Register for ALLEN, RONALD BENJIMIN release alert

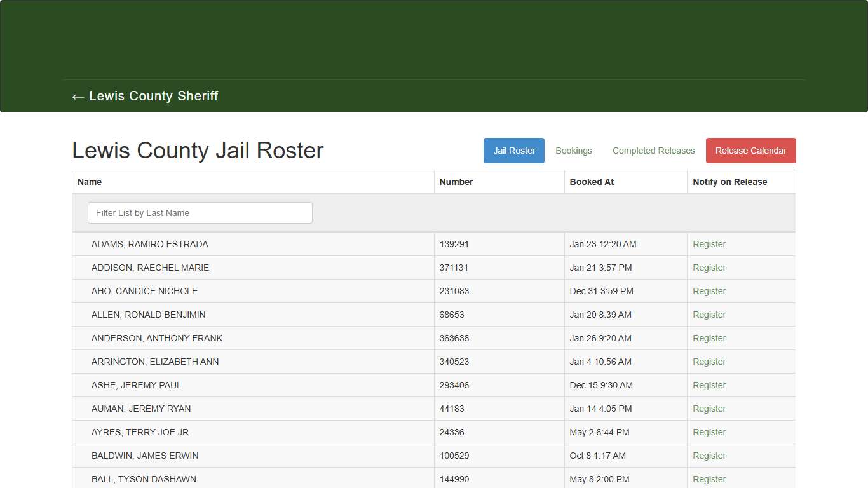point(709,315)
